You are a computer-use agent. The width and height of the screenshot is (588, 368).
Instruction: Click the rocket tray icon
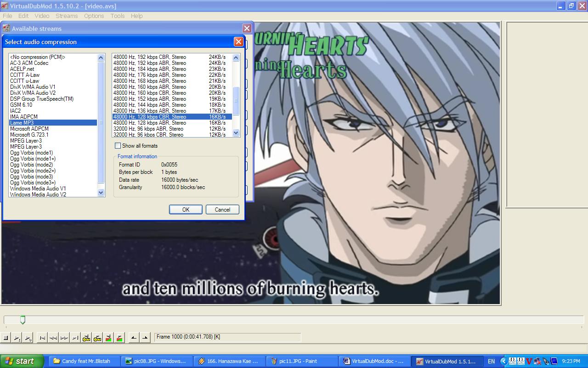546,361
